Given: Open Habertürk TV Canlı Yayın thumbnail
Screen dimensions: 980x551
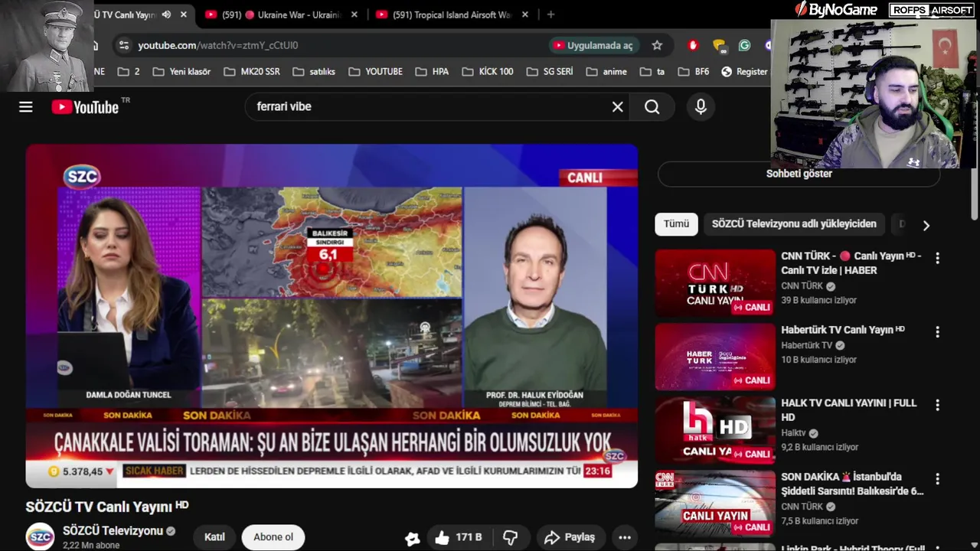Looking at the screenshot, I should [715, 357].
